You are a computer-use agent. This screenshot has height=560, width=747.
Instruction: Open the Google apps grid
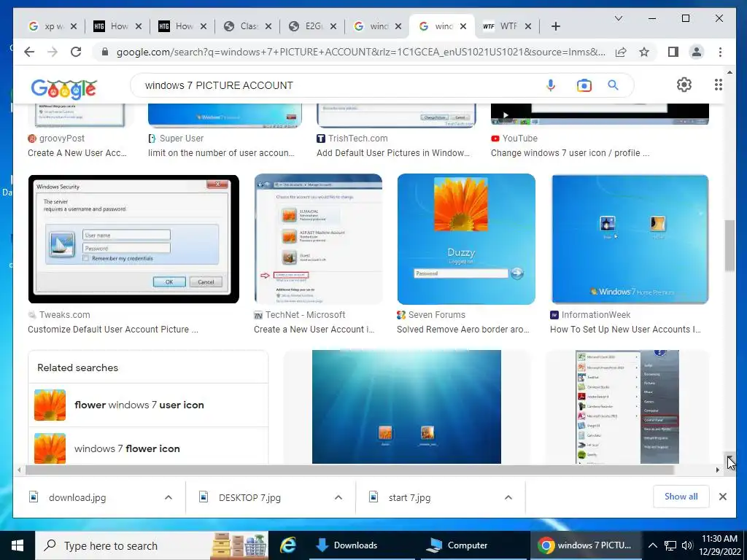[718, 85]
